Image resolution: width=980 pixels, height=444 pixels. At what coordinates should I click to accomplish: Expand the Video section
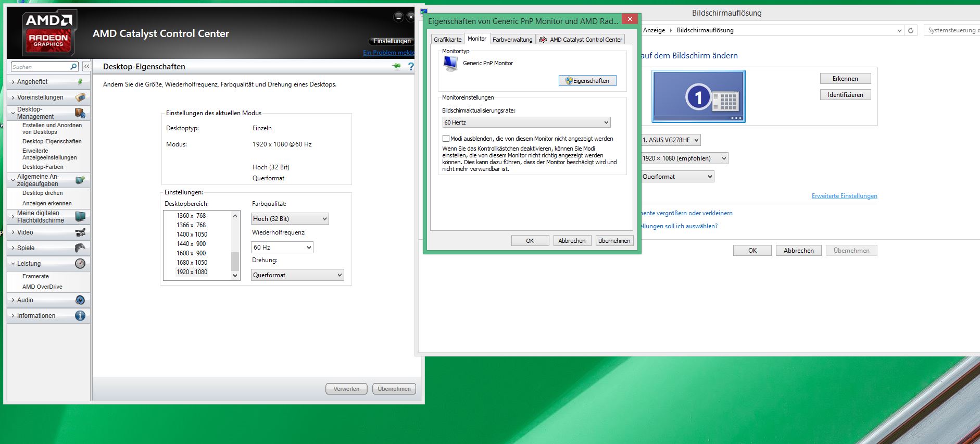13,232
